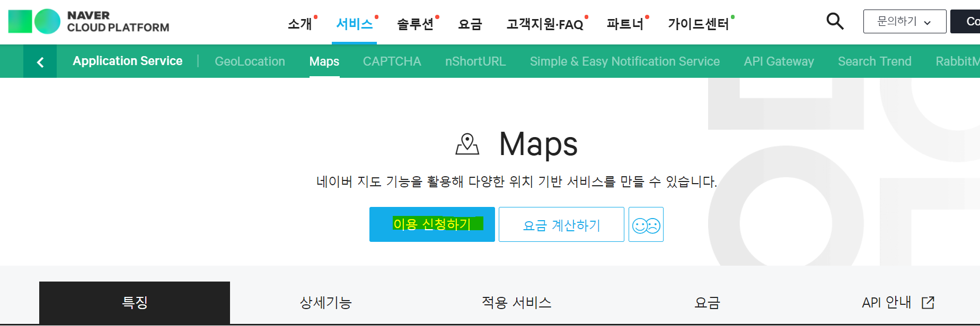This screenshot has height=326, width=980.
Task: Open the 요금 top menu
Action: (470, 24)
